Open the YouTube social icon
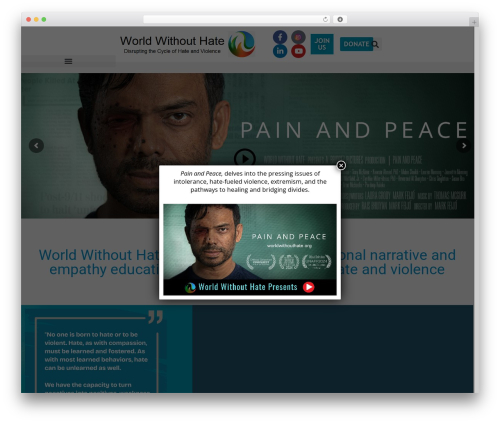Screen dimensions: 500x423 [298, 51]
